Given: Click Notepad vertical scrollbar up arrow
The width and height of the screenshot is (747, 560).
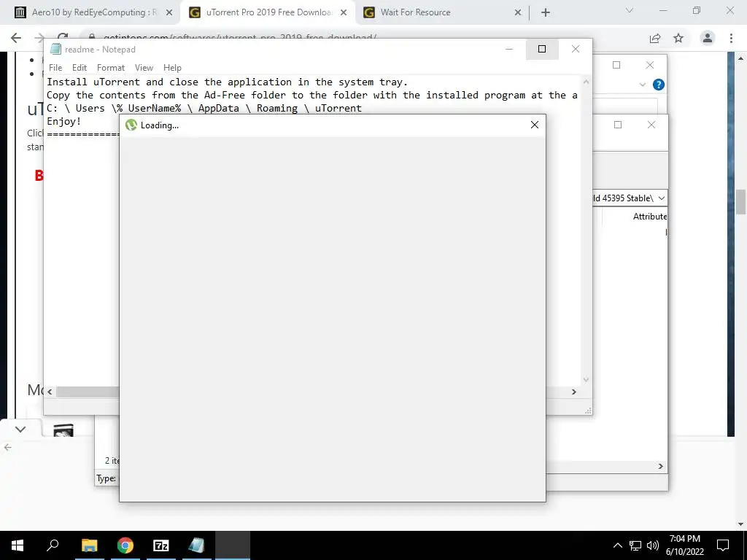Looking at the screenshot, I should click(x=586, y=82).
